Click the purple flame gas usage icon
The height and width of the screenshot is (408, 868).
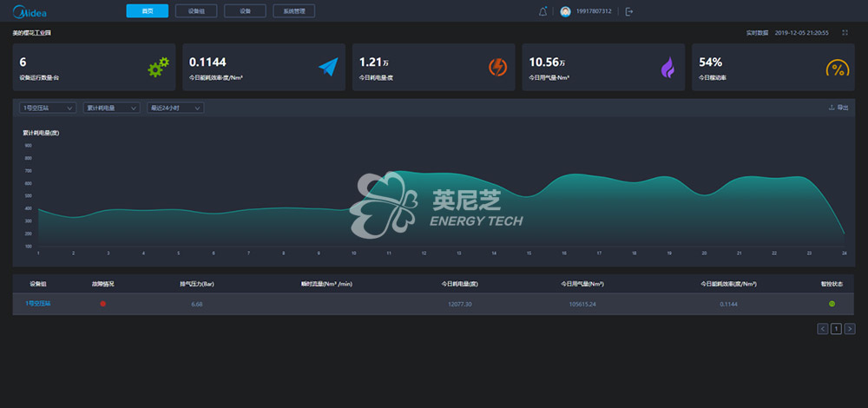click(667, 67)
